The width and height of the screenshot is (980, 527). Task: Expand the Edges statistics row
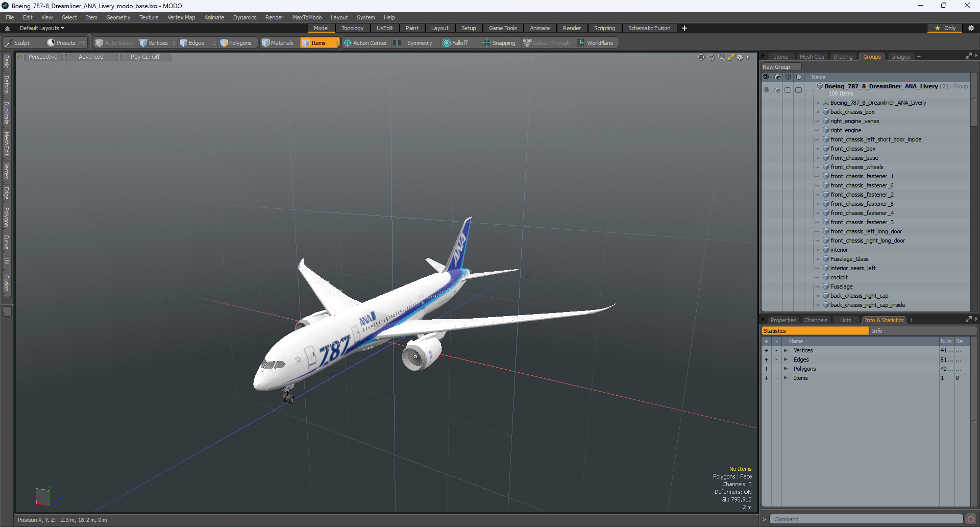click(x=786, y=360)
